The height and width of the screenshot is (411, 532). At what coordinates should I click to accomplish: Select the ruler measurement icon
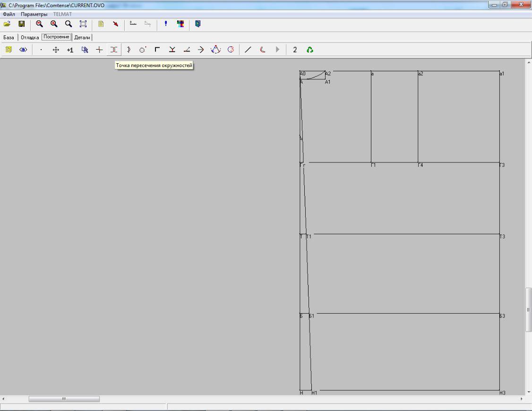(133, 24)
